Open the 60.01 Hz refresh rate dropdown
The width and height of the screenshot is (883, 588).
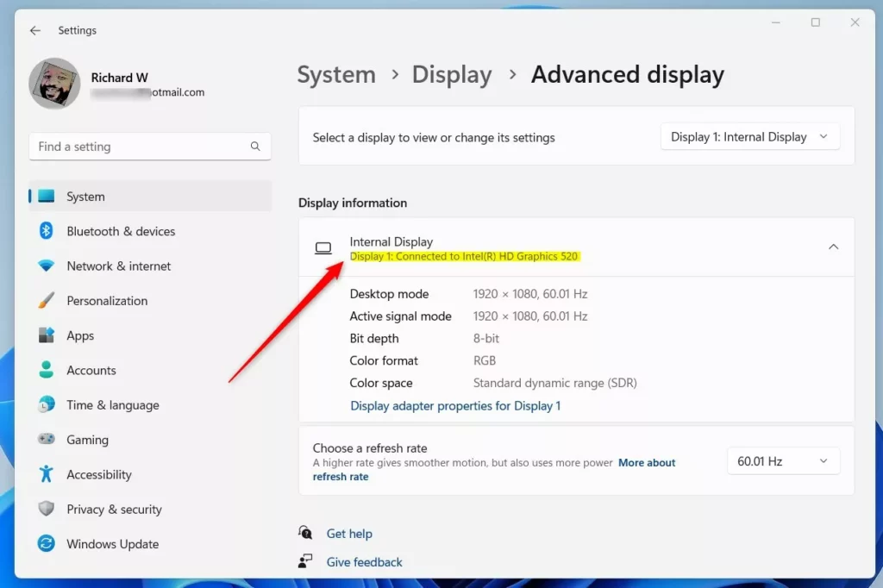783,461
